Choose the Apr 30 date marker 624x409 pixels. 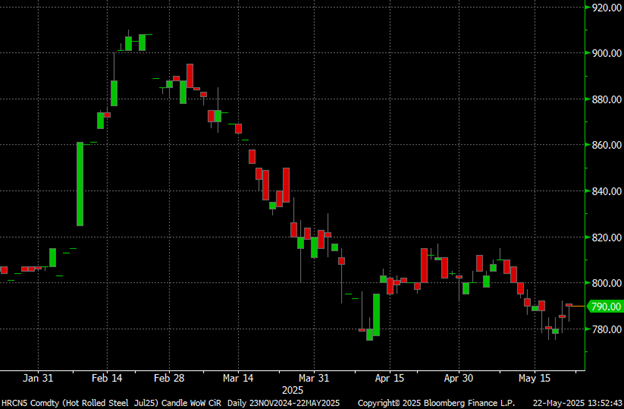pos(458,379)
